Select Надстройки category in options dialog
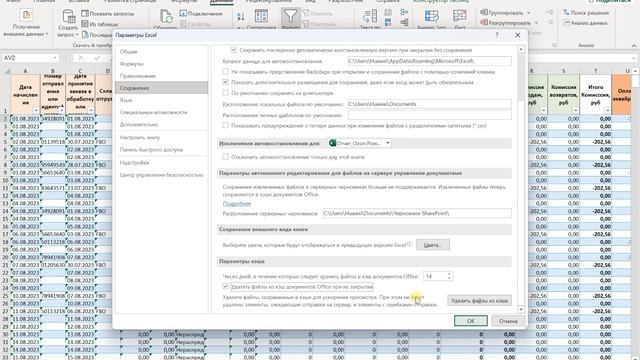Viewport: 640px width, 360px height. pos(161,163)
